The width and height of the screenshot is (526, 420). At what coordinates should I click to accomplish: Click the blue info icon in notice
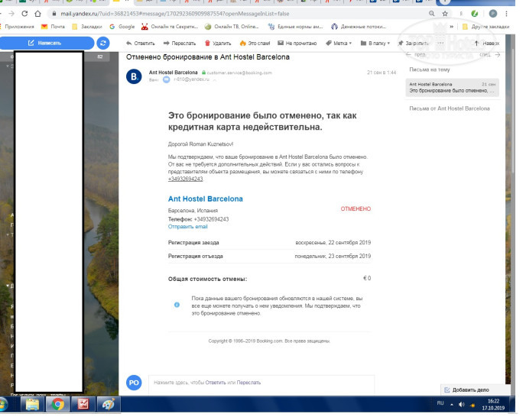click(x=177, y=305)
